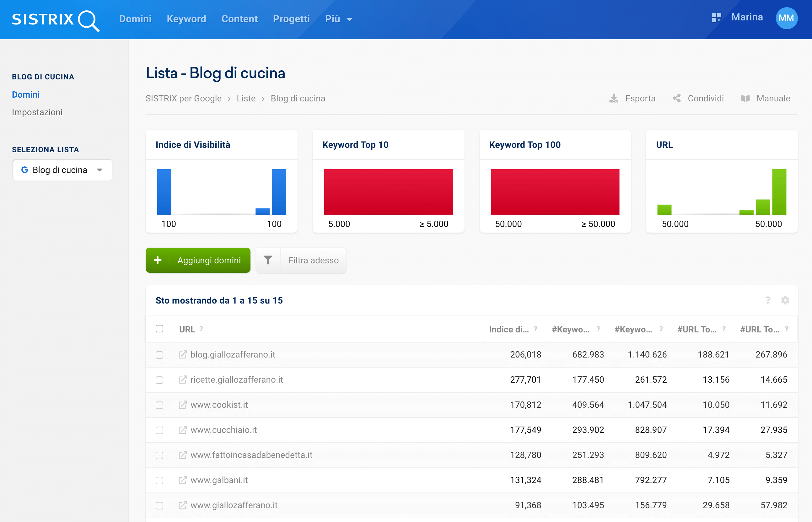
Task: Click the plus icon on Aggiungi domini
Action: [158, 260]
